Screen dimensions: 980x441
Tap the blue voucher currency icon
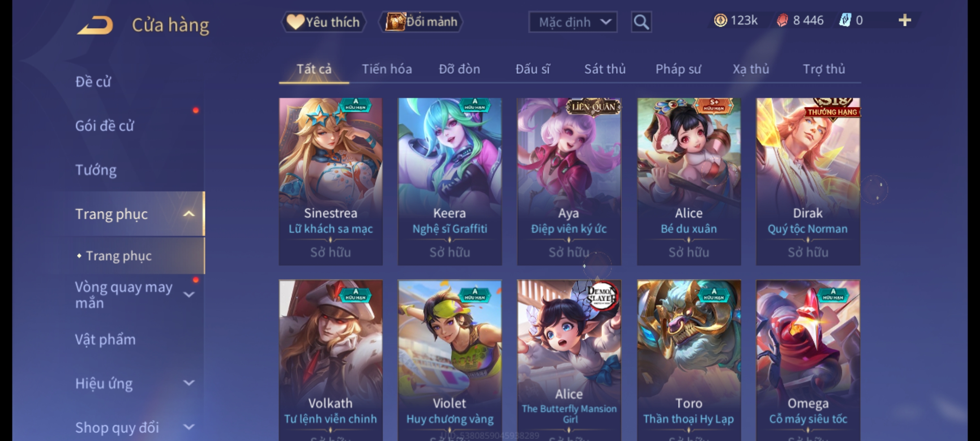845,20
